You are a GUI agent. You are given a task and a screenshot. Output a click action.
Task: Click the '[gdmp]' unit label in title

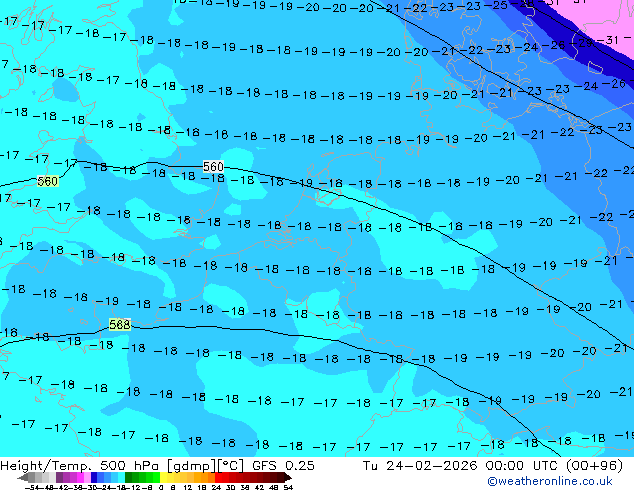point(192,466)
